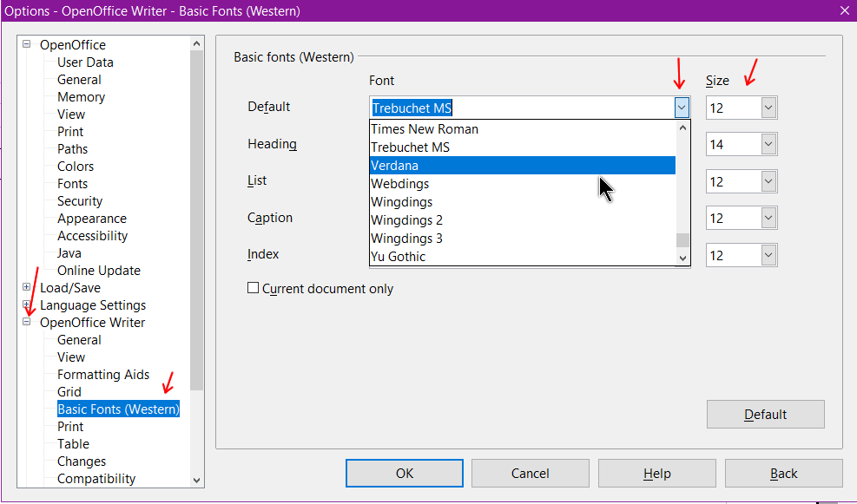Choose Verdana in the font list

tap(523, 166)
